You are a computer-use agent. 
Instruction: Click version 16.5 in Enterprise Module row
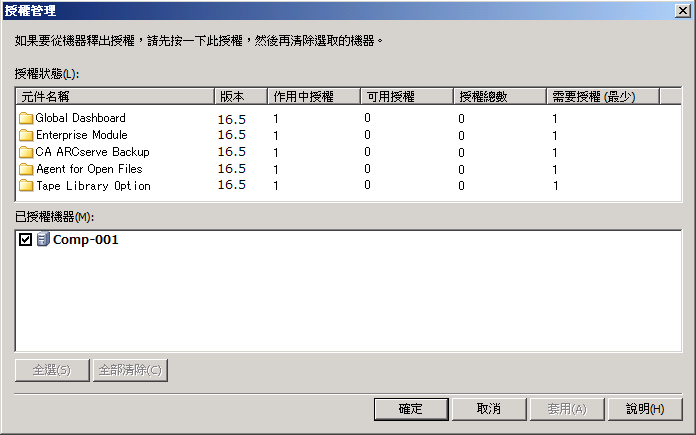tap(232, 135)
